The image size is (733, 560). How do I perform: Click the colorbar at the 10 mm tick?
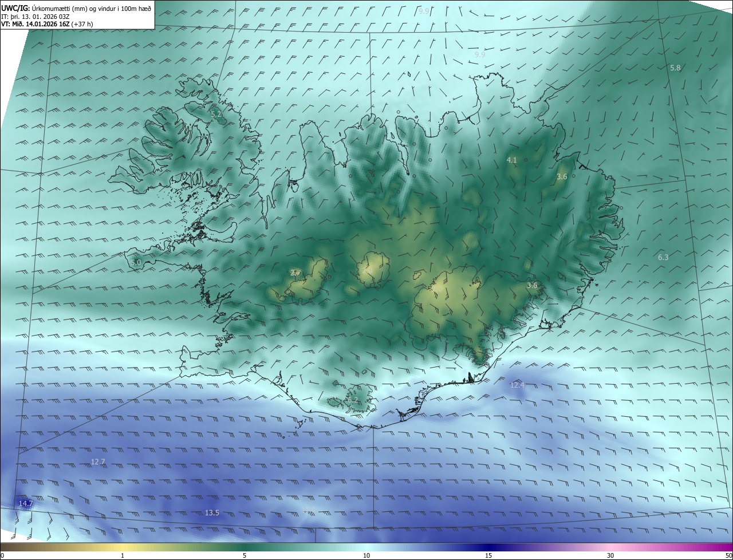(x=366, y=547)
